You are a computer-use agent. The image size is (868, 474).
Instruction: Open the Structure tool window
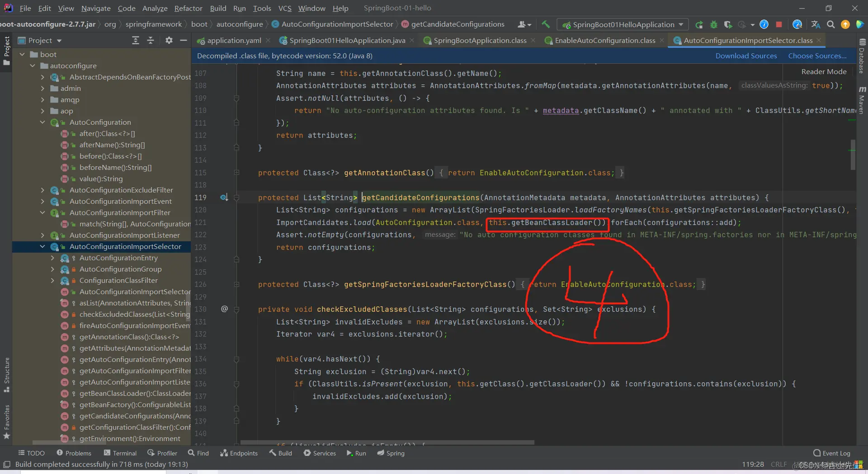[6, 374]
